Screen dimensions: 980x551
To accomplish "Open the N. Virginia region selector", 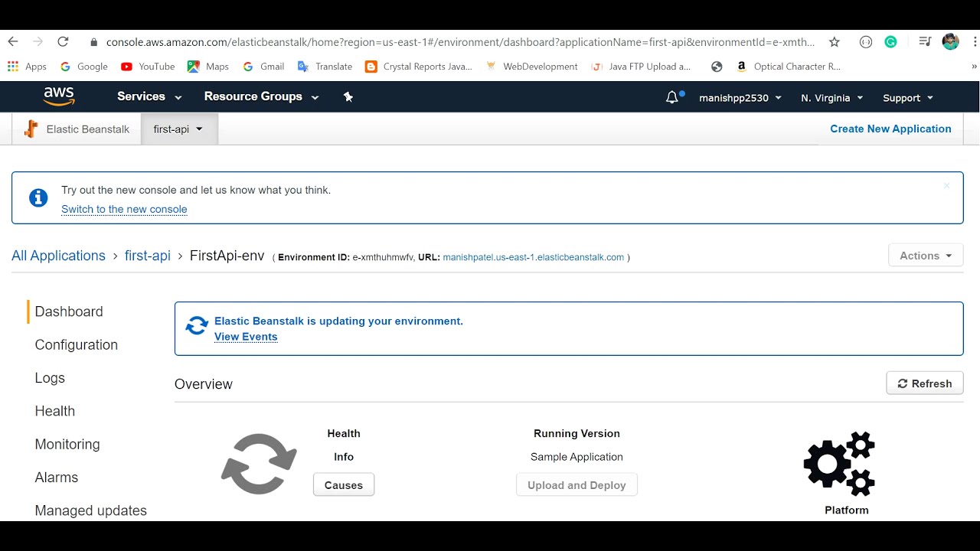I will pos(831,98).
